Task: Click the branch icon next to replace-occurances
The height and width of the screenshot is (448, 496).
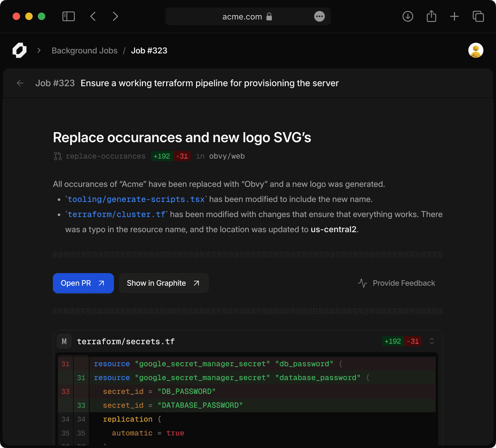Action: (x=57, y=156)
